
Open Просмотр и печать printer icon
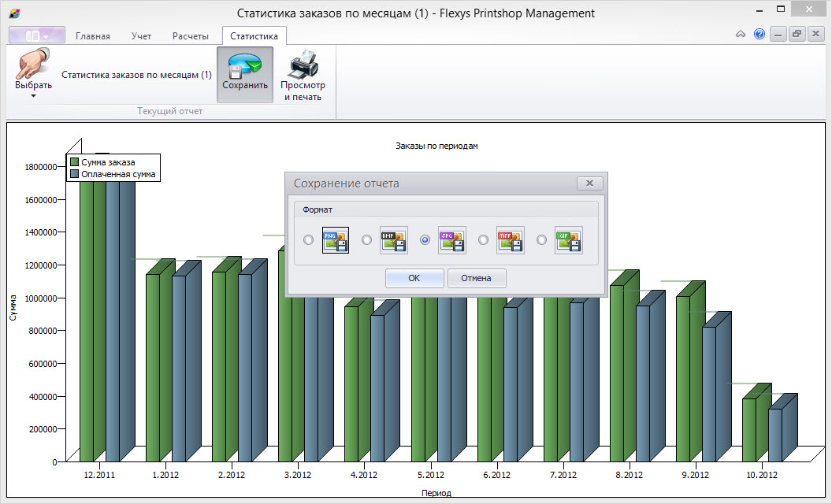click(x=303, y=65)
